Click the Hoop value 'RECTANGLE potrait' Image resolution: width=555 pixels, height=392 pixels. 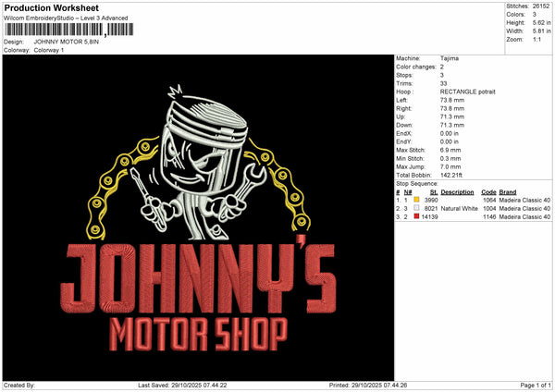click(x=467, y=92)
